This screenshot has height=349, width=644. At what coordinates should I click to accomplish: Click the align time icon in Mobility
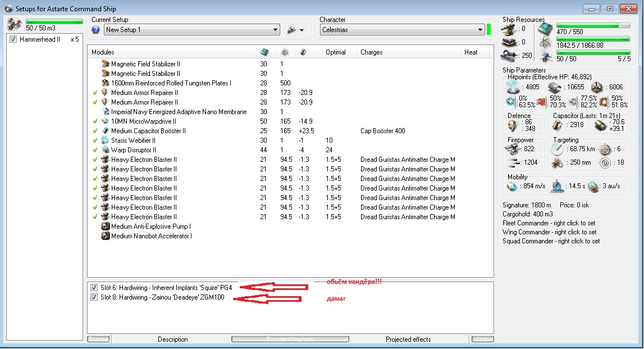pos(557,186)
